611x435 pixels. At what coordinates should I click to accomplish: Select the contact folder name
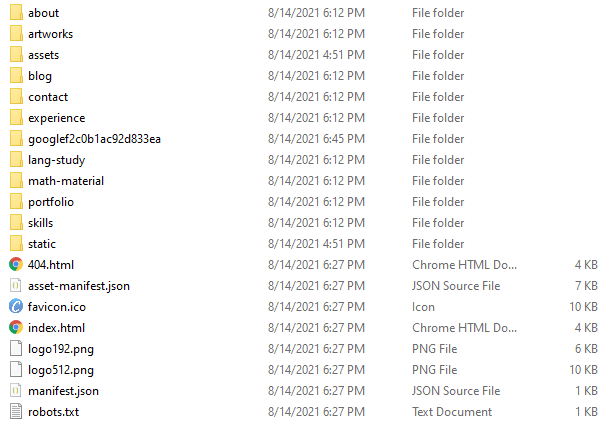[x=48, y=97]
